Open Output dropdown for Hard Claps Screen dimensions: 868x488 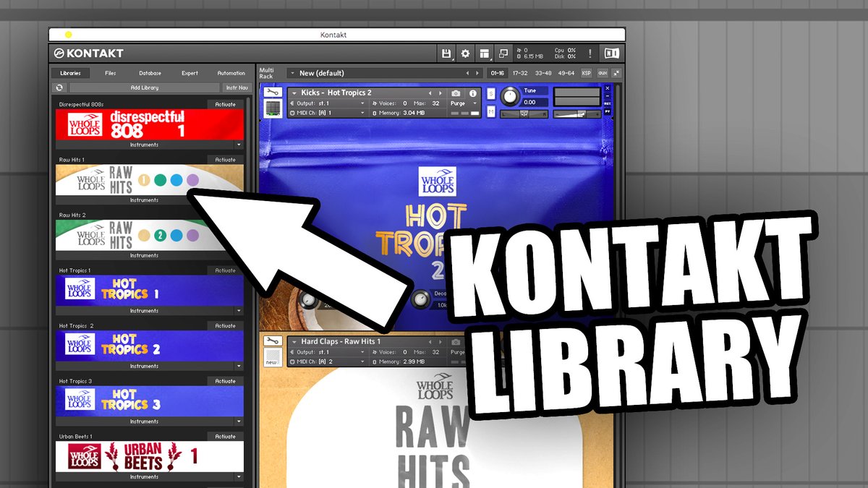point(327,352)
